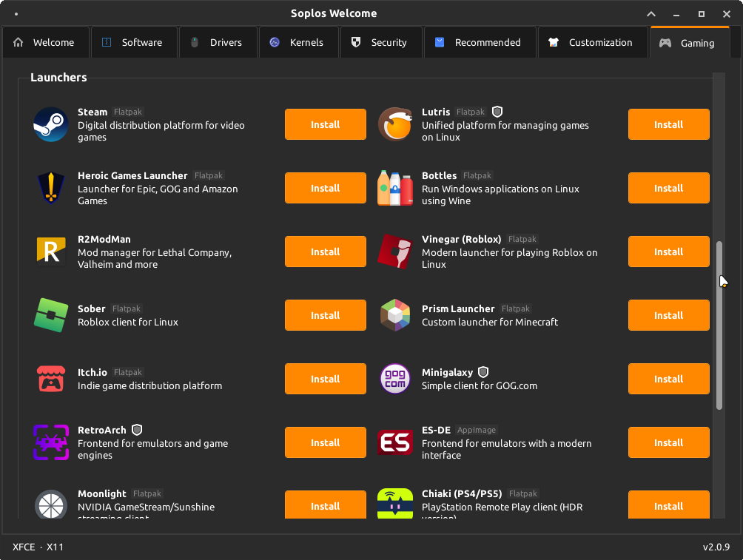Install Moonlight streaming client
The width and height of the screenshot is (743, 560).
coord(326,505)
